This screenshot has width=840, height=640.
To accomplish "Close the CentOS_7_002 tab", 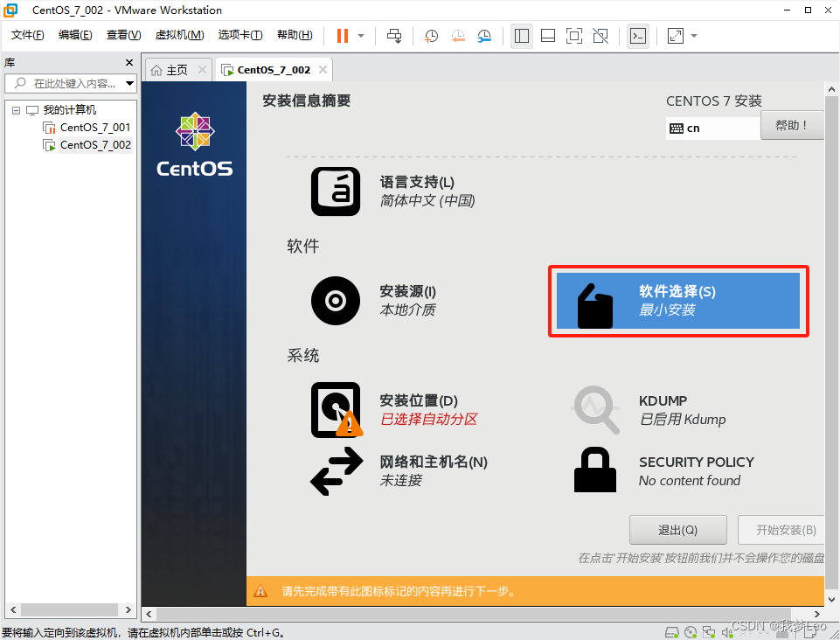I will (323, 70).
